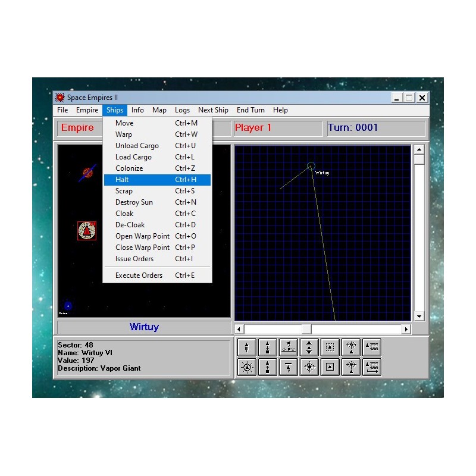
Task: Click the issue orders list icon
Action: coord(371,347)
